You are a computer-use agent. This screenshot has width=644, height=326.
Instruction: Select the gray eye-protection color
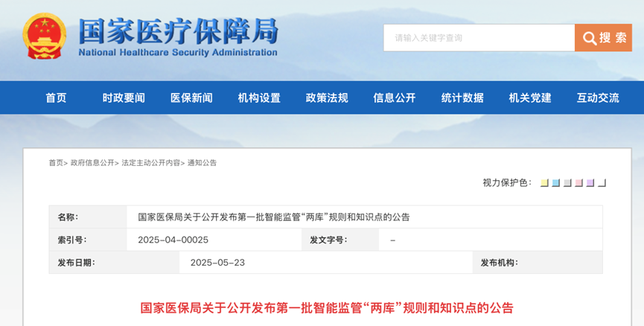567,183
